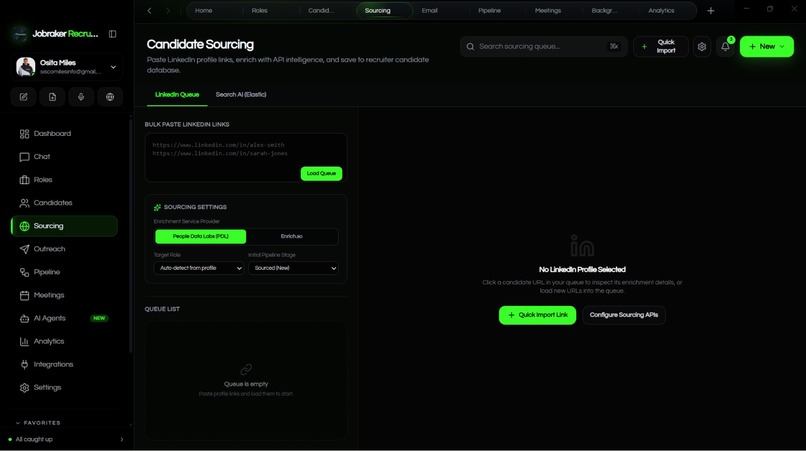Open the Target Role dropdown
The width and height of the screenshot is (806, 451).
[198, 268]
